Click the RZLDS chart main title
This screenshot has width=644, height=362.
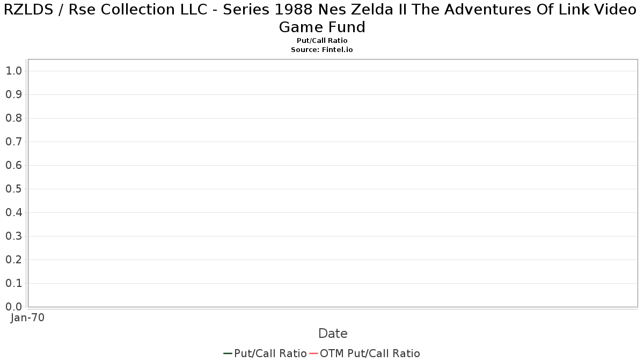tap(322, 18)
